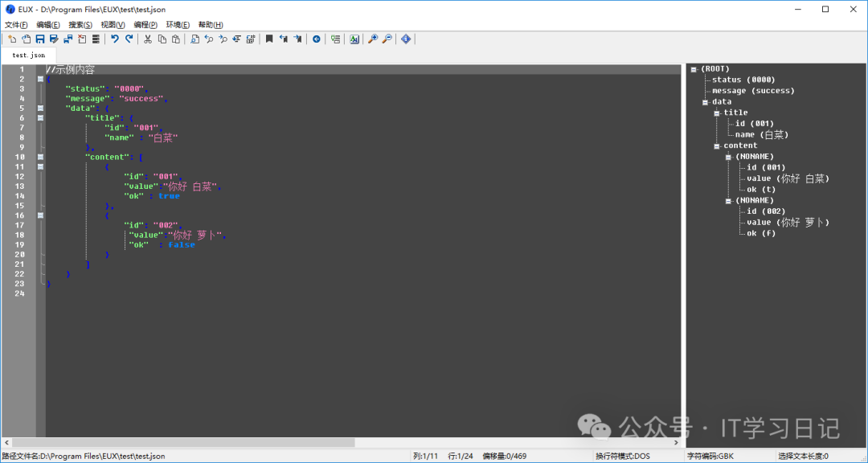Screen dimensions: 868x463
Task: Click the Redo arrow icon
Action: click(129, 39)
